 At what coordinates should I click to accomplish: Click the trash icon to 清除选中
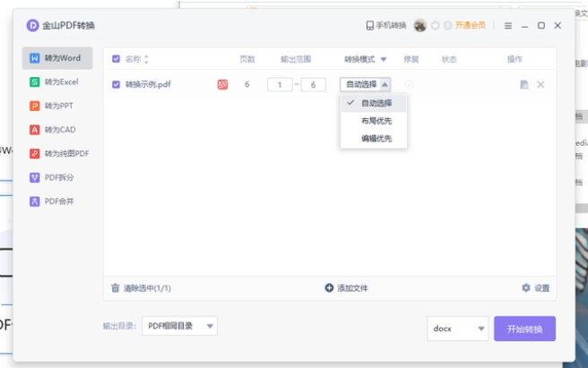click(x=115, y=288)
